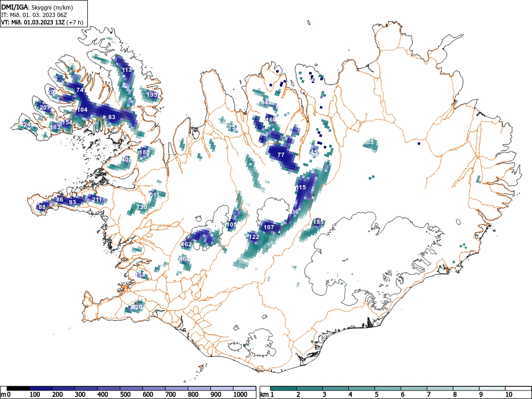Image resolution: width=532 pixels, height=399 pixels.
Task: Select the '93' visibility label
Action: tap(72, 202)
